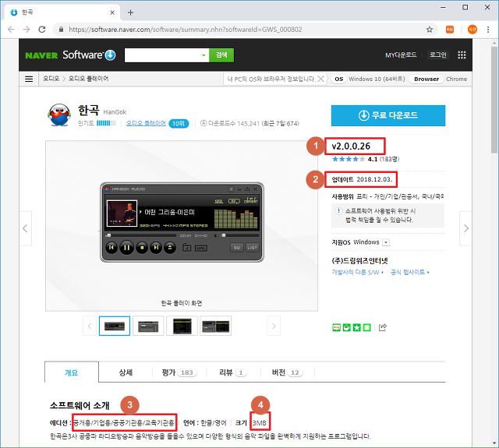Open the 리뷰 1 tab
This screenshot has width=499, height=448.
pyautogui.click(x=233, y=372)
